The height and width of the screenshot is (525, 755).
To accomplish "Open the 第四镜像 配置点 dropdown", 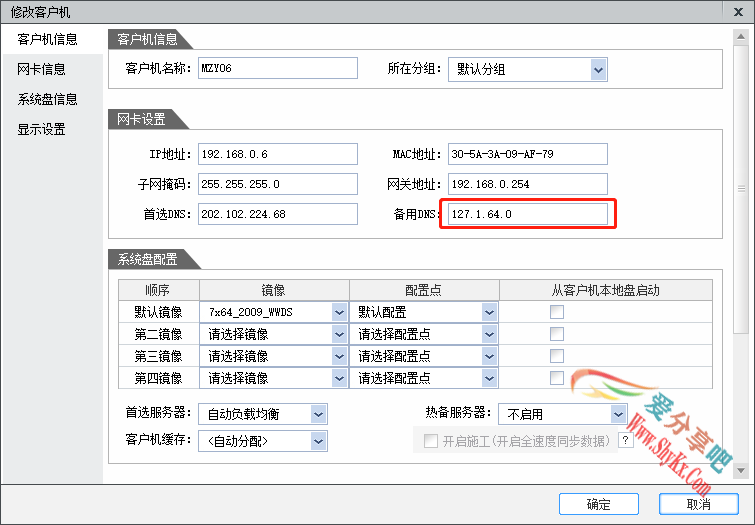I will (424, 378).
